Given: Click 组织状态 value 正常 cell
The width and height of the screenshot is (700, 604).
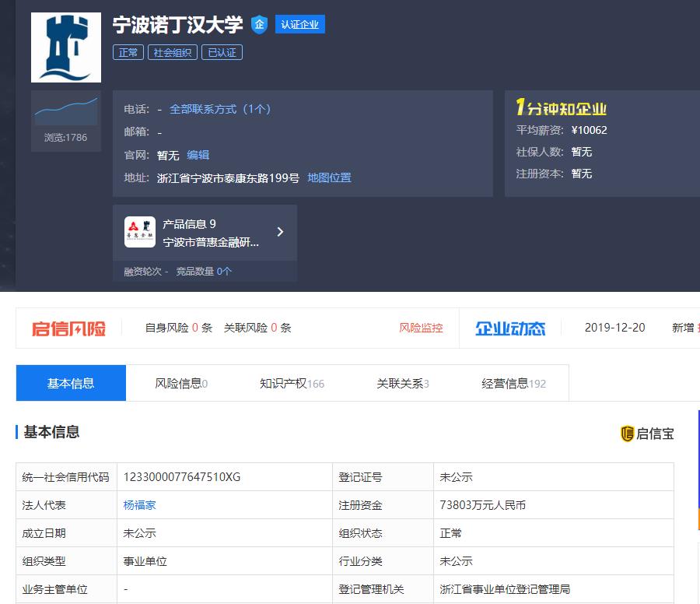Looking at the screenshot, I should click(x=554, y=533).
